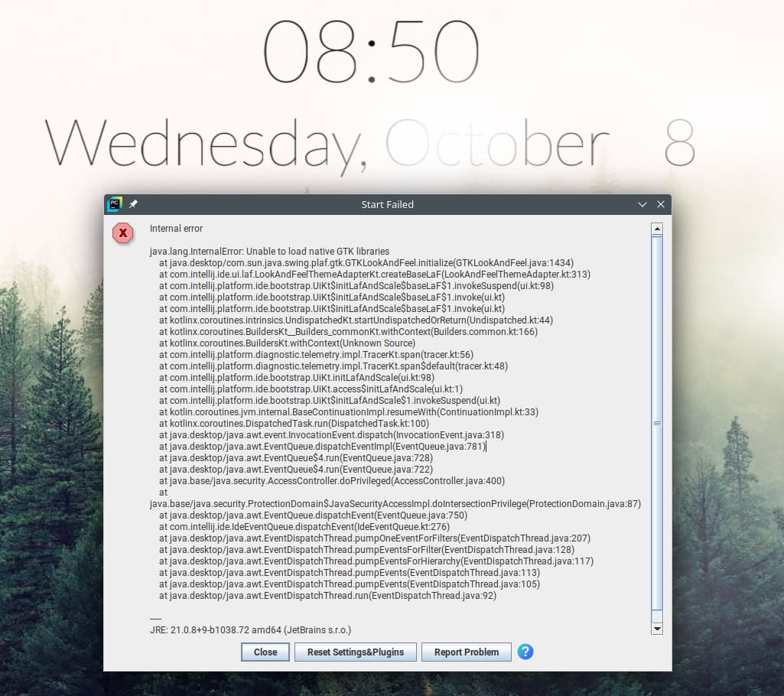The image size is (784, 696).
Task: Click the 'Internal error' heading text
Action: [x=176, y=228]
